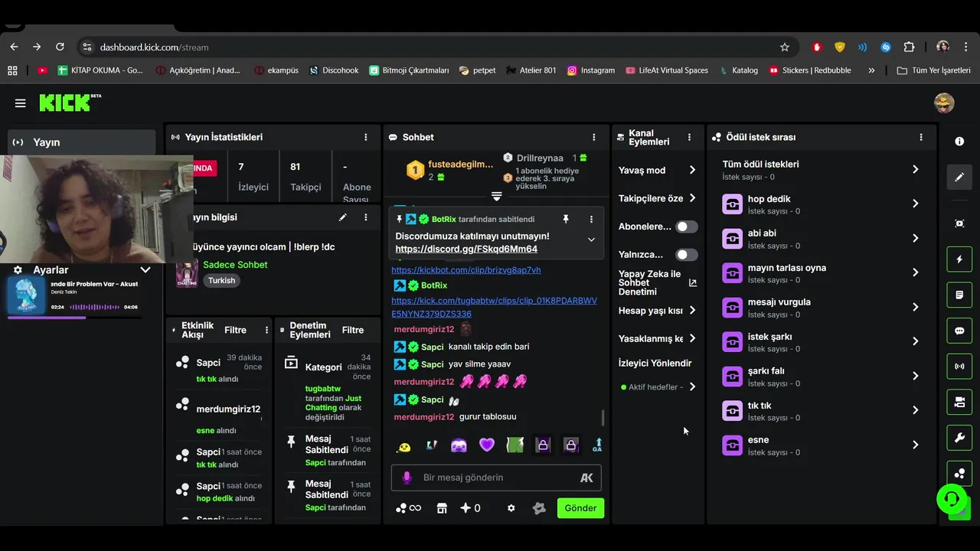
Task: Open kickbot.com clip link
Action: tap(466, 270)
